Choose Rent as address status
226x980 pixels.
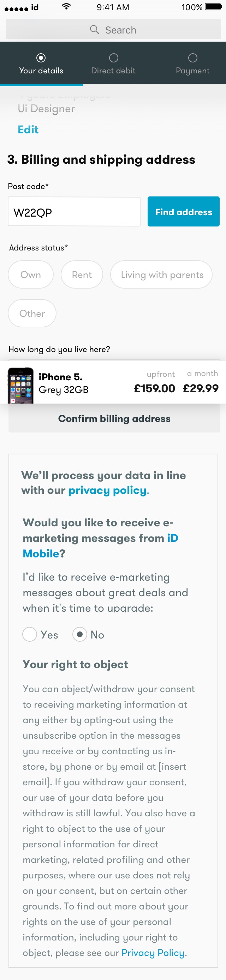82,274
